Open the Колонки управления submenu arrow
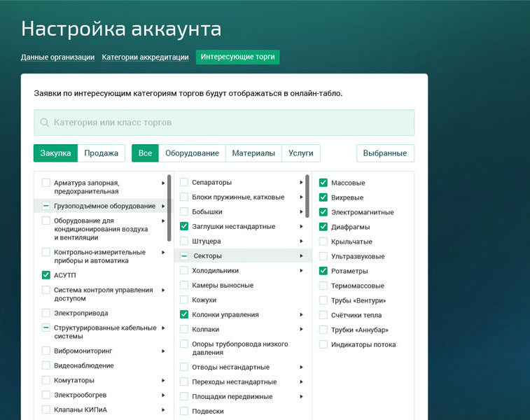This screenshot has width=530, height=420. tap(302, 315)
